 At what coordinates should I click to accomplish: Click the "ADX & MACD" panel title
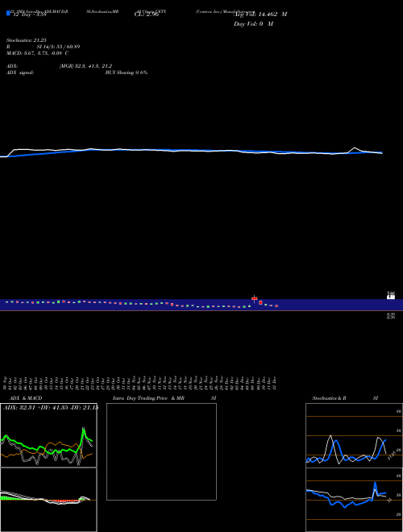(26, 398)
